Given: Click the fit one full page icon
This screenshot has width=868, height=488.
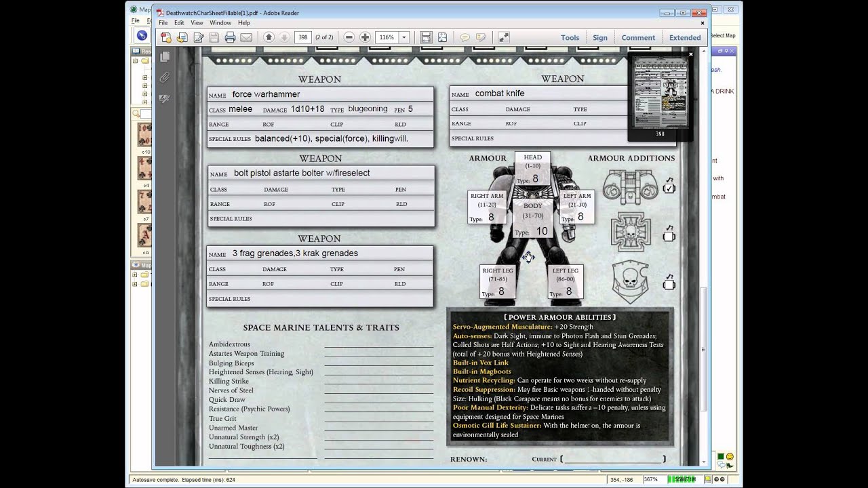Looking at the screenshot, I should click(x=442, y=37).
